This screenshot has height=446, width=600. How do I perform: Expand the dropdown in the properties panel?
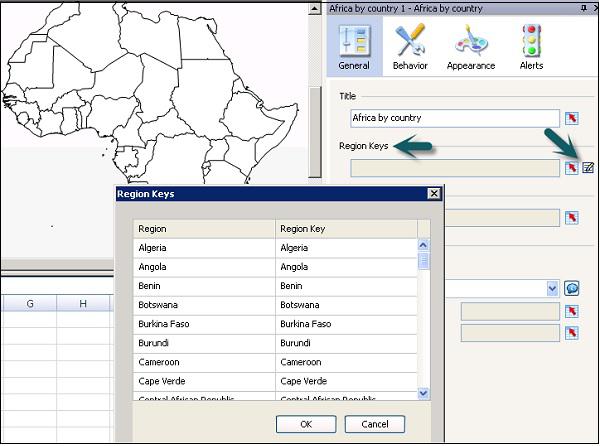tap(552, 288)
